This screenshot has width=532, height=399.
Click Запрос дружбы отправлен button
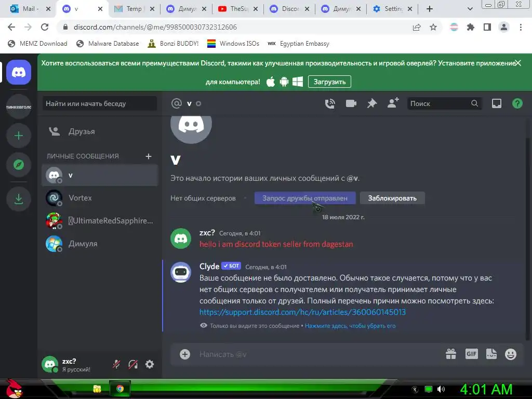tap(305, 198)
